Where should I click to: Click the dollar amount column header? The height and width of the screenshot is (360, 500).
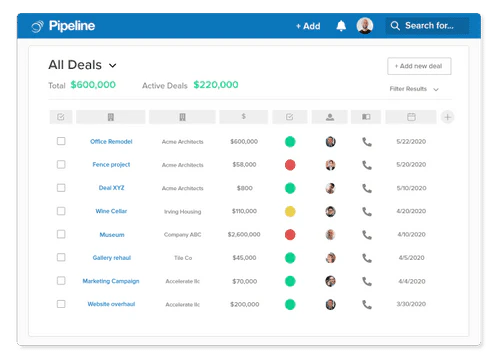pyautogui.click(x=244, y=117)
